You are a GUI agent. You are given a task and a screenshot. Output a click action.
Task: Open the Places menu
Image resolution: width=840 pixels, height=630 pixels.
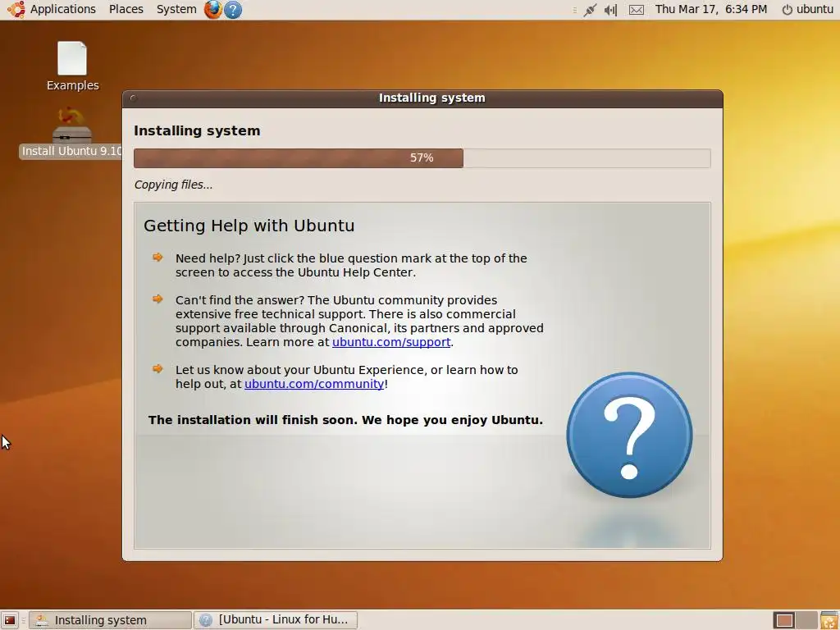[x=126, y=9]
